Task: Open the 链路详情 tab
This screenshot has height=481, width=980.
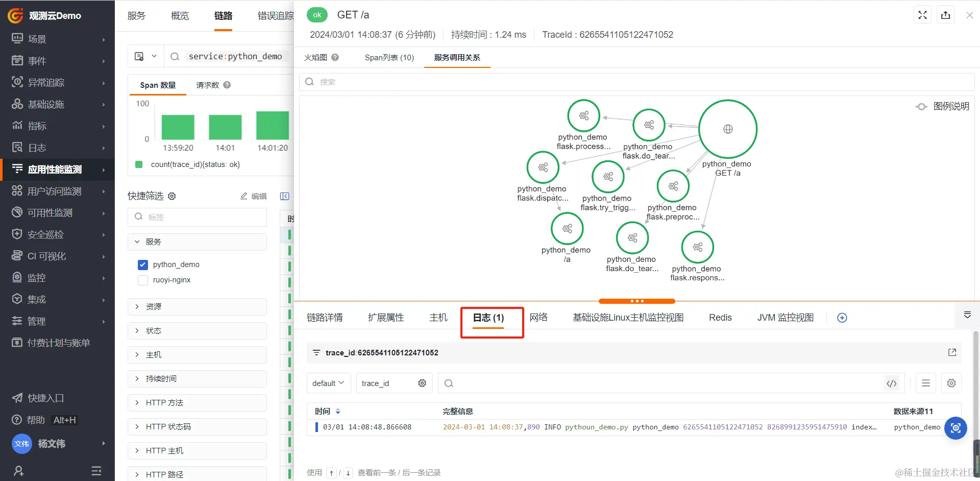Action: tap(325, 318)
